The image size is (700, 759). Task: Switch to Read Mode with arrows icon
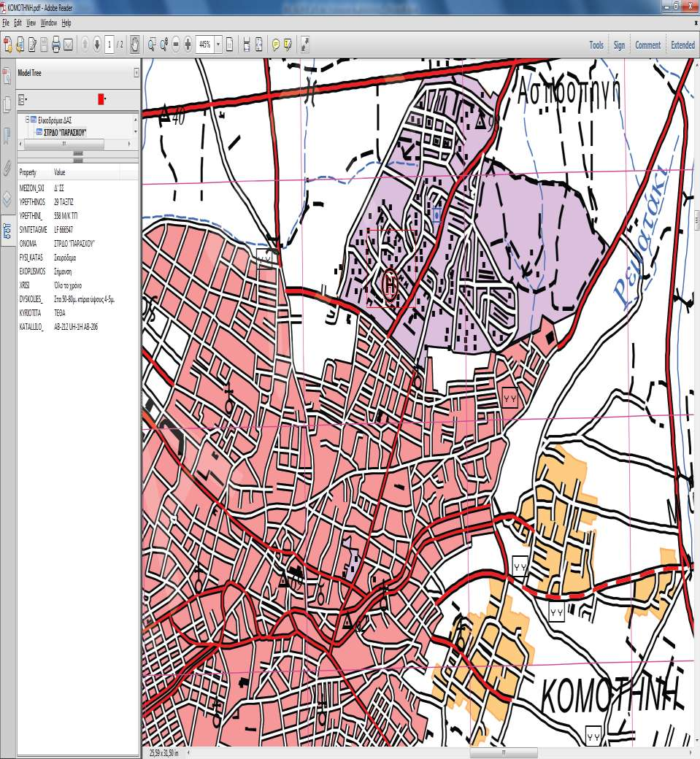point(304,45)
